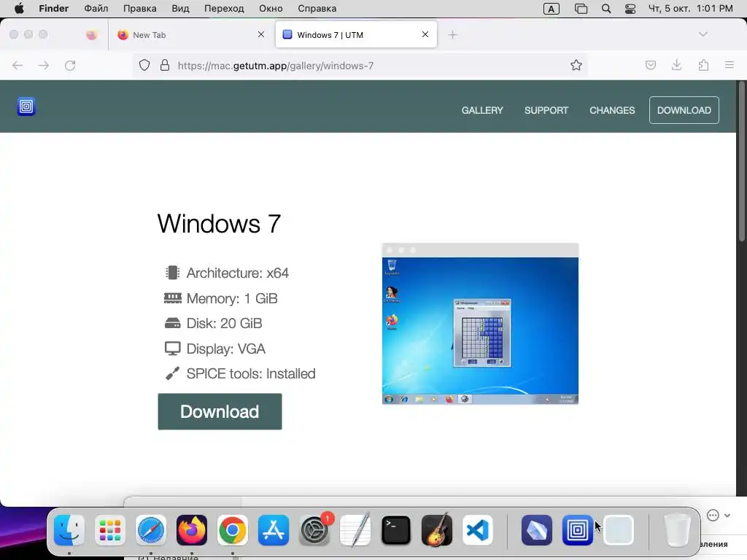
Task: Open the blank light icon in Dock
Action: pos(619,530)
